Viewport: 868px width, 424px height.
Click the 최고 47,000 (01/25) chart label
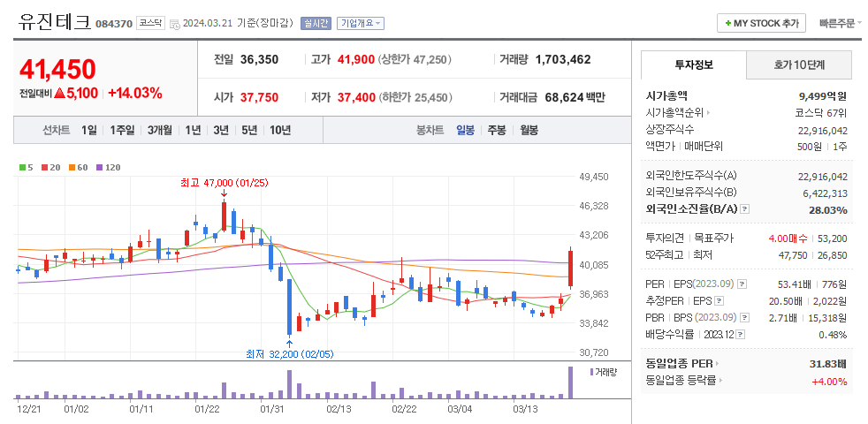pyautogui.click(x=224, y=182)
